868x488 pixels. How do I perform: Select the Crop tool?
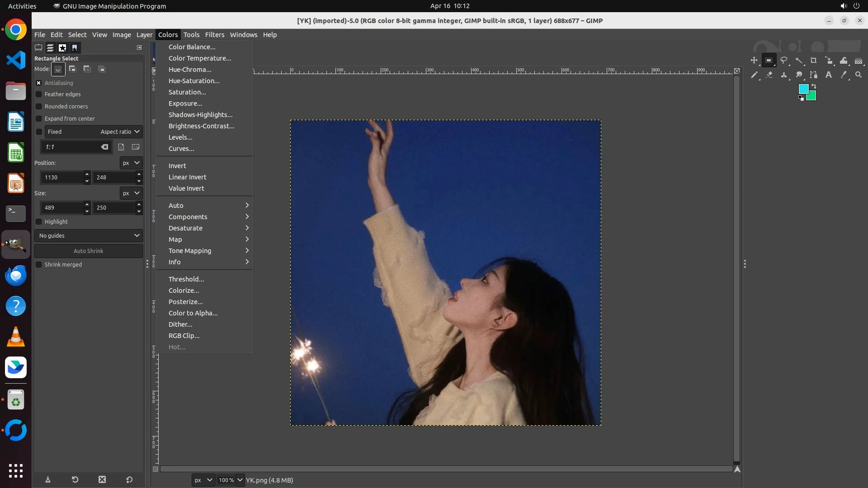coord(814,61)
